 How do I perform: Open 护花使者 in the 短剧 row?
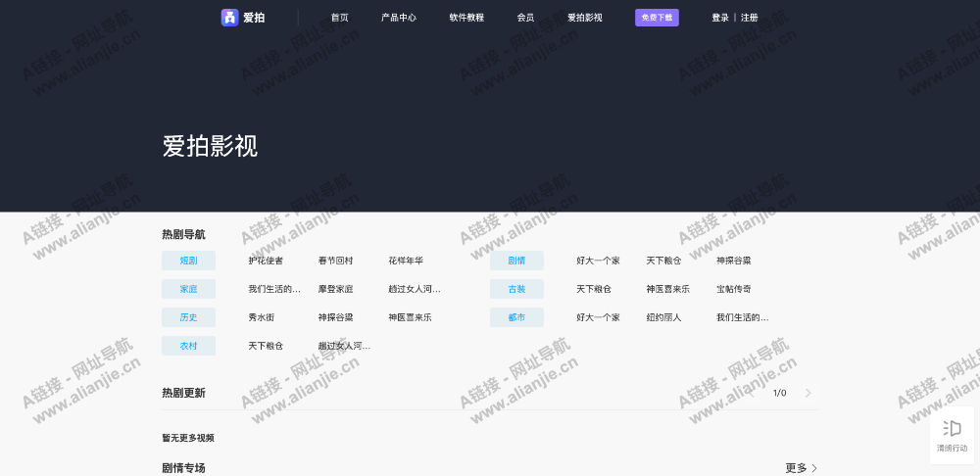(x=266, y=261)
